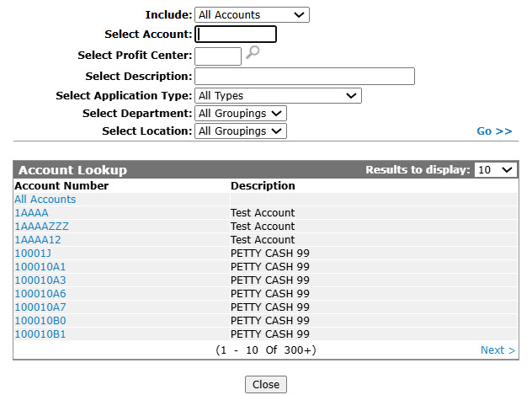Choose account 100010B0
Image resolution: width=532 pixels, height=395 pixels.
point(40,321)
